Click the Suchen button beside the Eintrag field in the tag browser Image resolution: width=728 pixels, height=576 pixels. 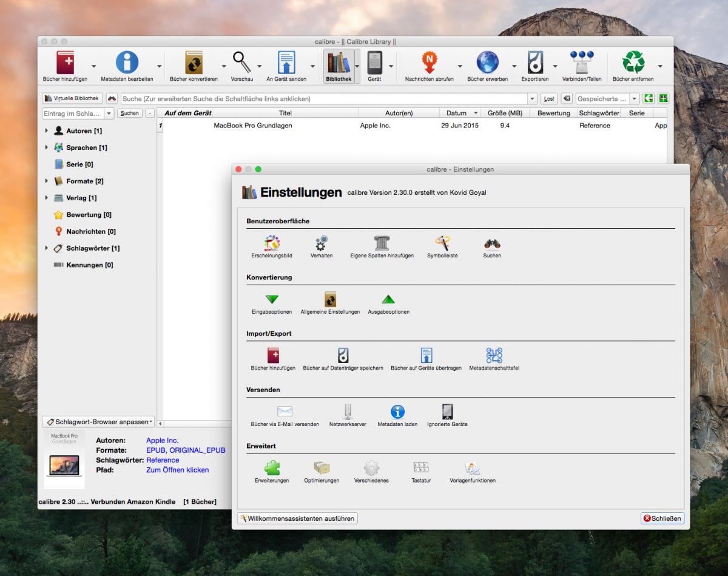pyautogui.click(x=129, y=114)
